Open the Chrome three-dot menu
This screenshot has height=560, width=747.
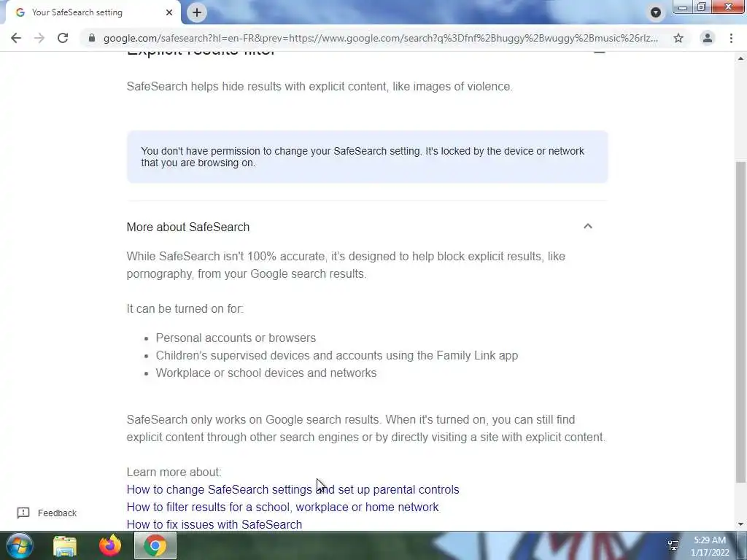(731, 38)
